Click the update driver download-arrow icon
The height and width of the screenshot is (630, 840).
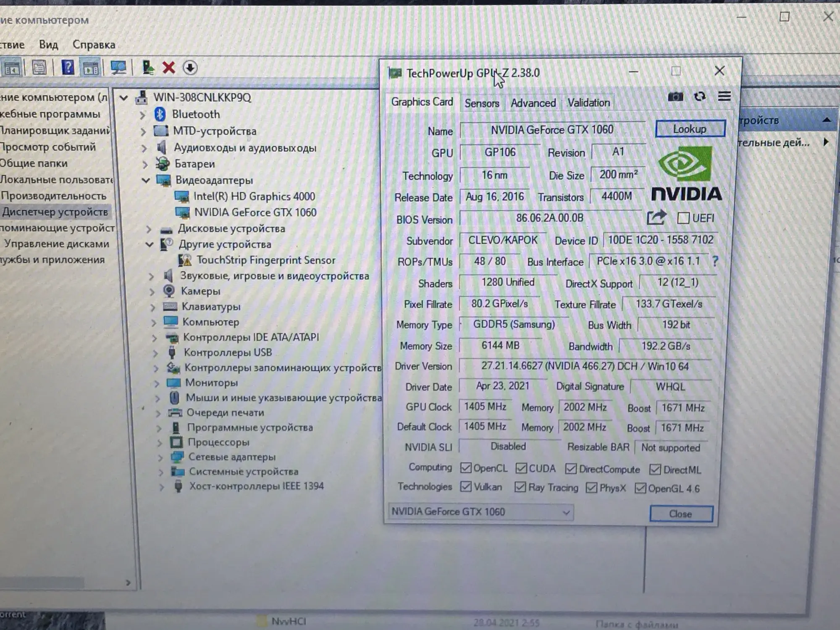tap(190, 68)
